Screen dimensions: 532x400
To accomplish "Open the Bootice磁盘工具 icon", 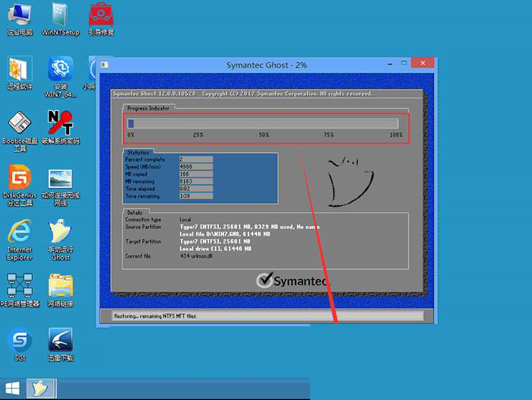I will (x=20, y=132).
